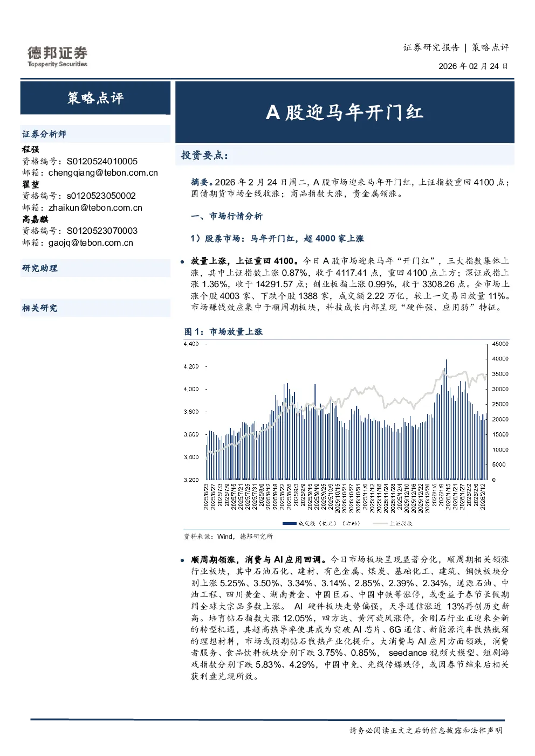Select the header text 证券研究报告
Screen dimensions: 535x756
(431, 47)
